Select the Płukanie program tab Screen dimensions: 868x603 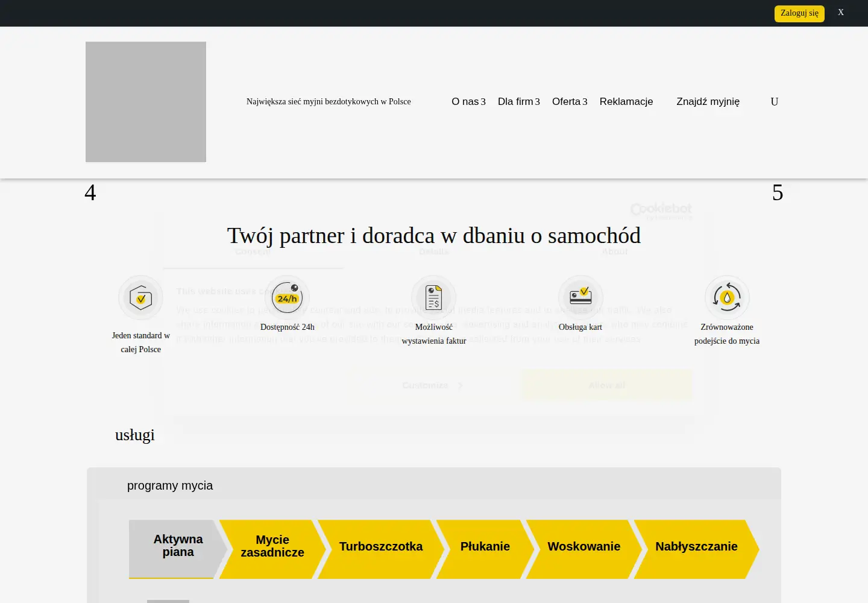click(x=485, y=549)
